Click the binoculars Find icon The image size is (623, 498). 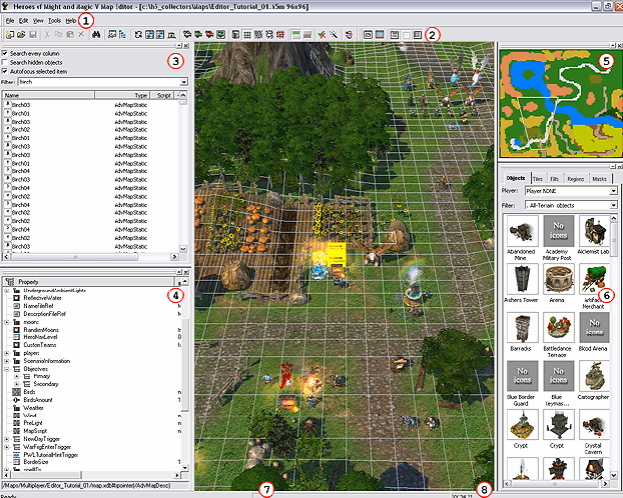pos(96,35)
